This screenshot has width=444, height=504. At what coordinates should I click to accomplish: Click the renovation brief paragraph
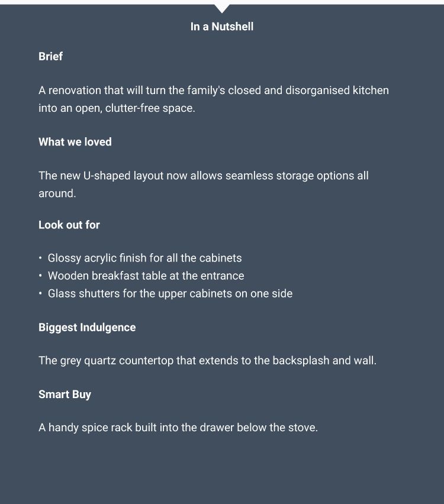[214, 99]
